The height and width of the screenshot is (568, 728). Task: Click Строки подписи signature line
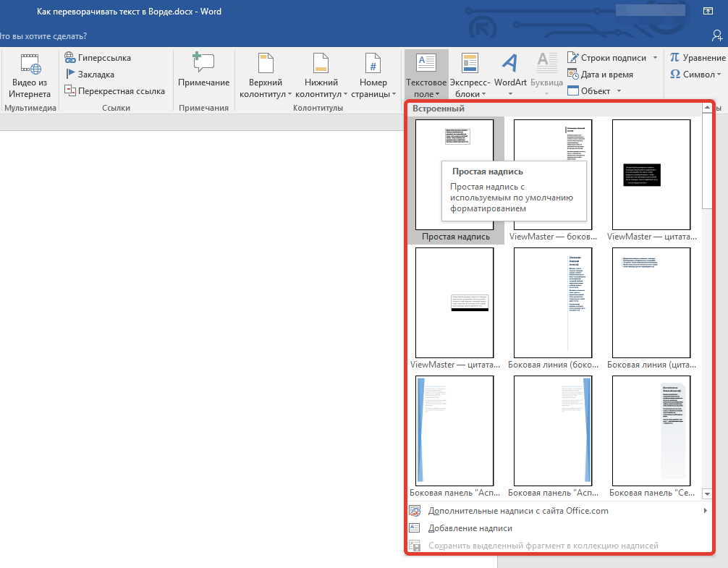point(607,58)
